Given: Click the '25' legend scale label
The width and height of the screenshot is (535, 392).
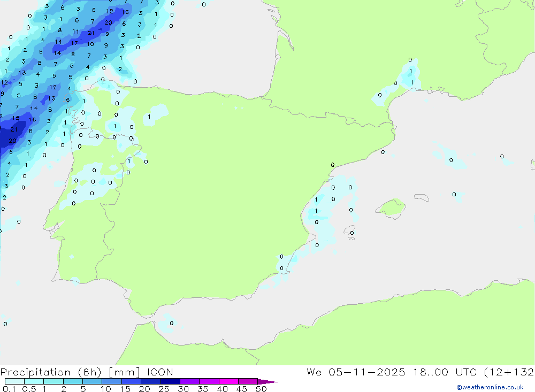Looking at the screenshot, I should tap(164, 389).
